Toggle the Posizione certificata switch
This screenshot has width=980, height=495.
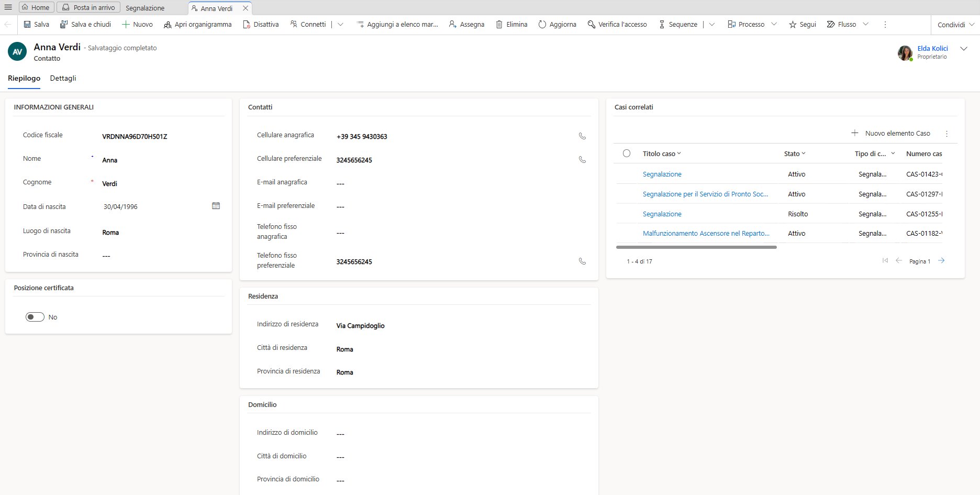click(35, 317)
